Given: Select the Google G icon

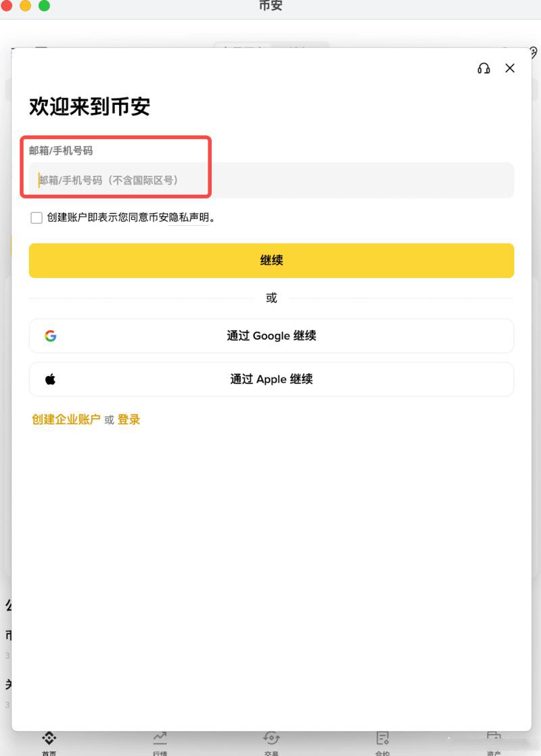Looking at the screenshot, I should point(50,336).
